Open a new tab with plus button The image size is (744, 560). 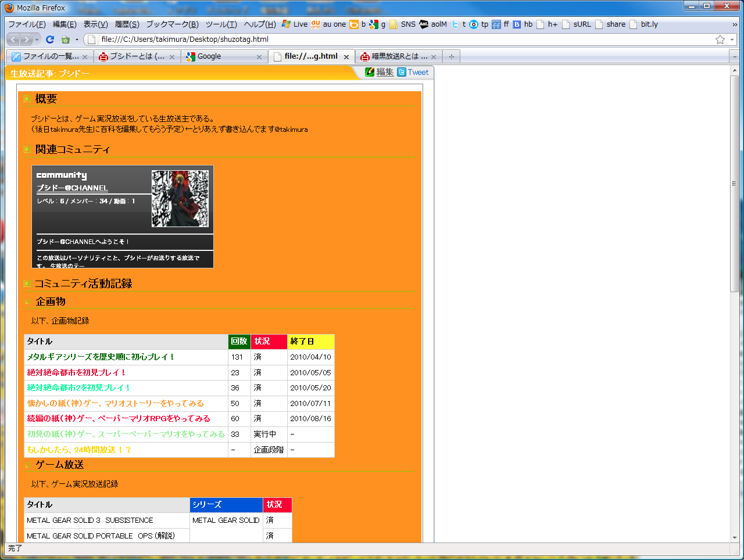pos(451,56)
